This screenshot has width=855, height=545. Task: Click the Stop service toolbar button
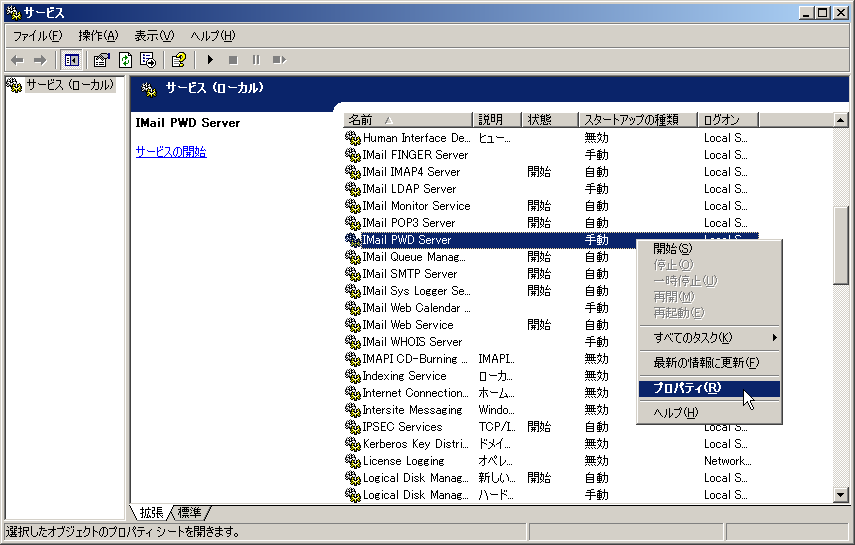pos(233,60)
